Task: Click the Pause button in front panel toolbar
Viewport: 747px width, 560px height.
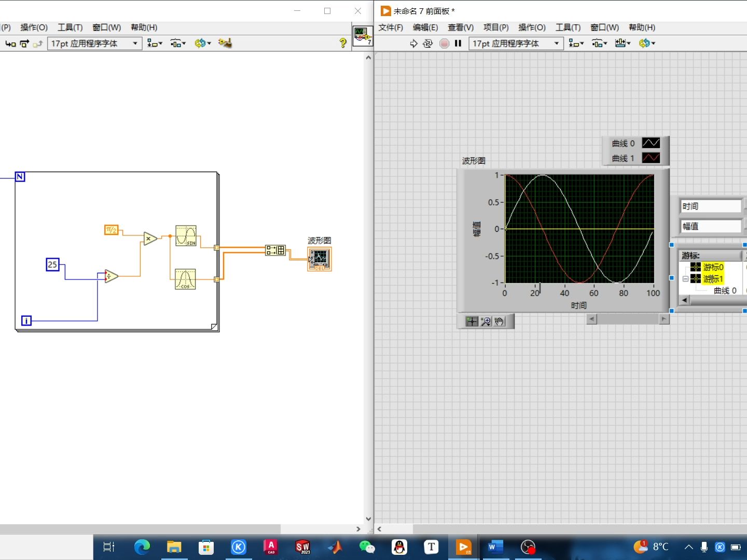Action: (x=458, y=44)
